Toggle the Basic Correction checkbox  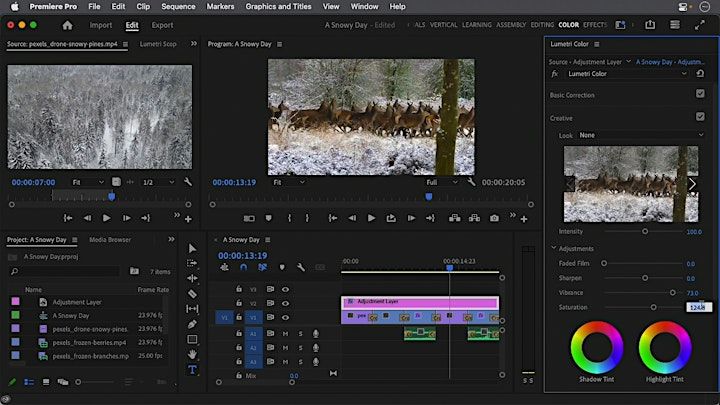[700, 94]
